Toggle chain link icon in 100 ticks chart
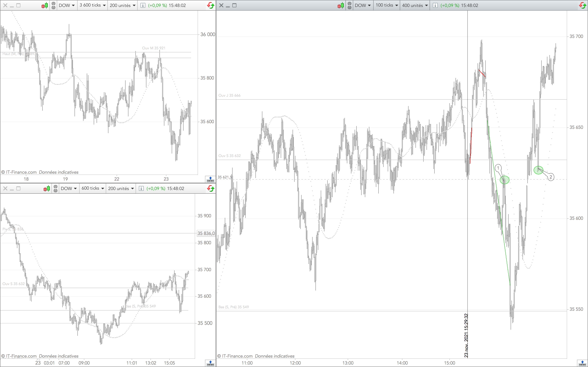 pos(349,5)
